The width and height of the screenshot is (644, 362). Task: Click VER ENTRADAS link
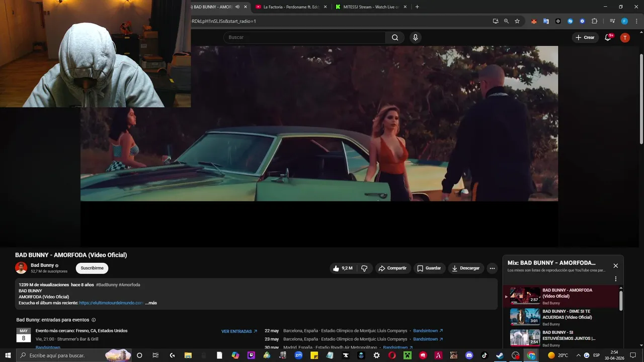(x=239, y=331)
